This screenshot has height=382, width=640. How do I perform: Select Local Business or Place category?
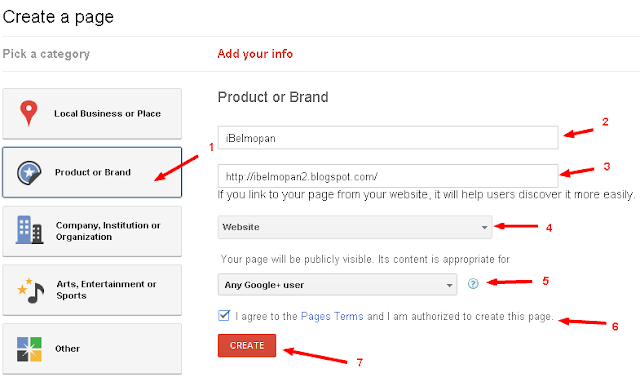point(92,114)
